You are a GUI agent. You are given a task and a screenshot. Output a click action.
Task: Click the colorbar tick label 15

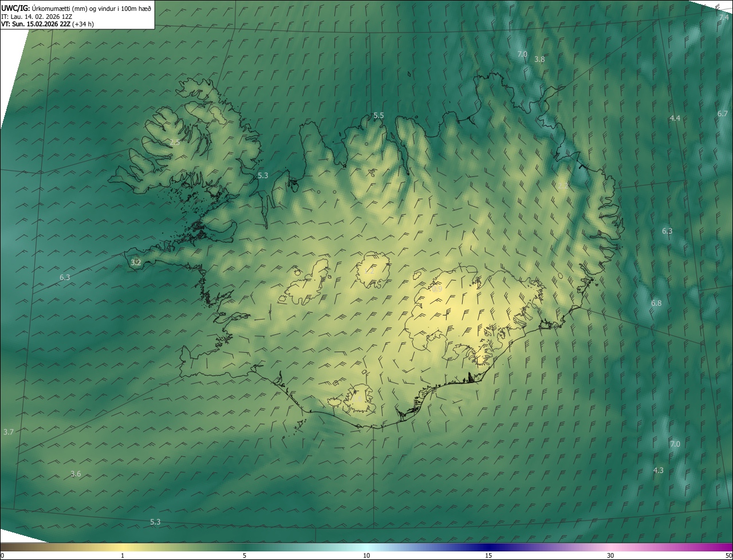click(x=488, y=556)
